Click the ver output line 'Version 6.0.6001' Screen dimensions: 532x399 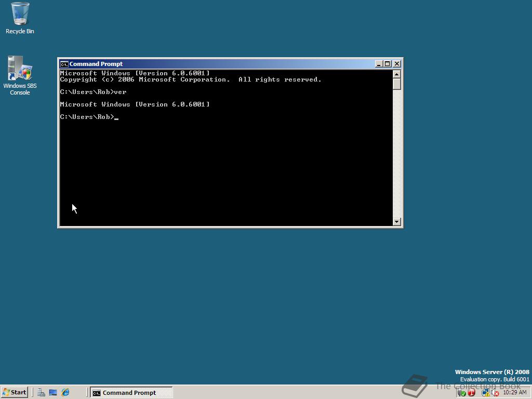tap(135, 104)
